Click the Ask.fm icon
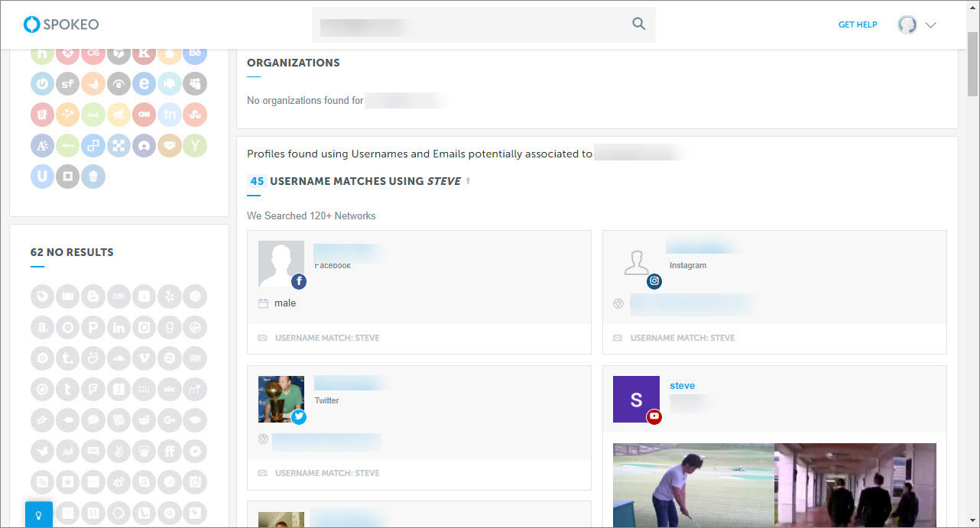This screenshot has width=980, height=528. (x=67, y=451)
